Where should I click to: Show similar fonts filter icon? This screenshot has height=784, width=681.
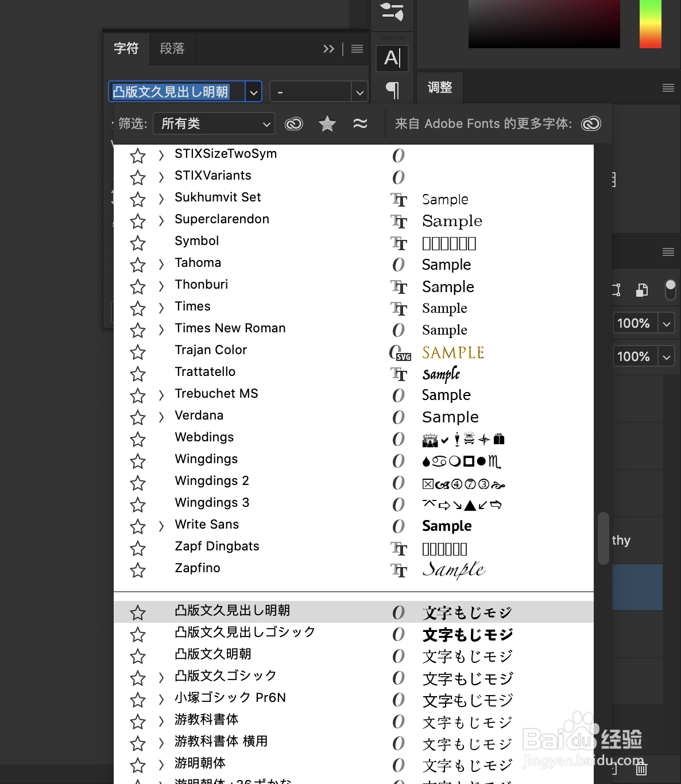[x=360, y=123]
